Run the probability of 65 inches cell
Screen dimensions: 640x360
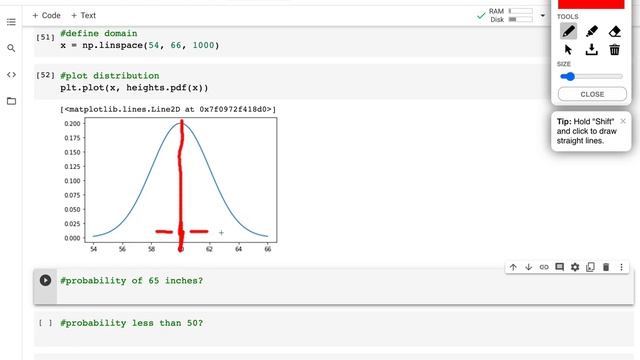point(45,280)
